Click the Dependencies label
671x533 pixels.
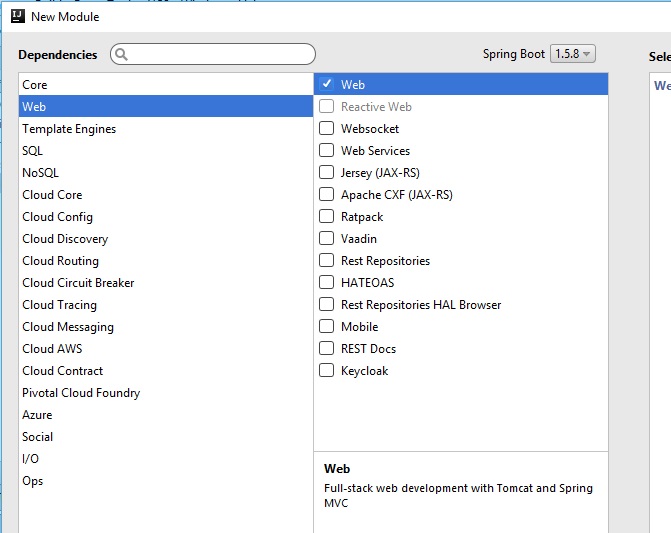[58, 55]
